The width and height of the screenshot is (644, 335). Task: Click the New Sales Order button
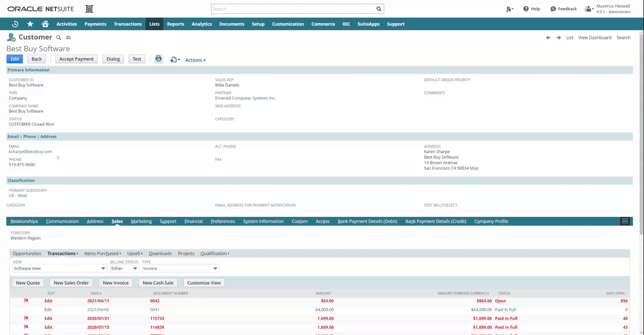point(71,283)
